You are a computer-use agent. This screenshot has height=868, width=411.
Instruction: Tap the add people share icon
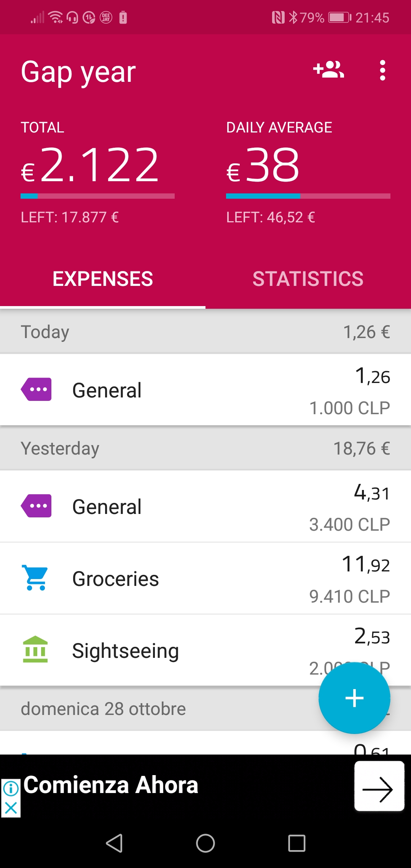pos(328,70)
